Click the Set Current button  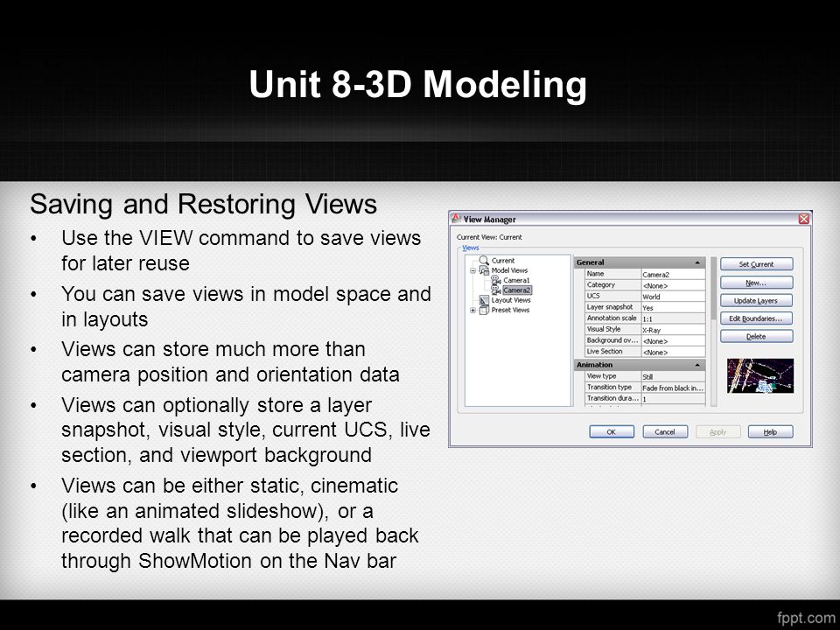pos(756,264)
